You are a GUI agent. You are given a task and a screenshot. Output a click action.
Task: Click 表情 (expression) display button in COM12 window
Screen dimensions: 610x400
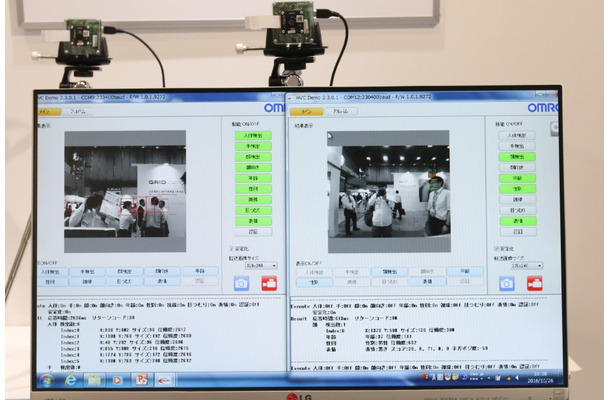coord(428,281)
